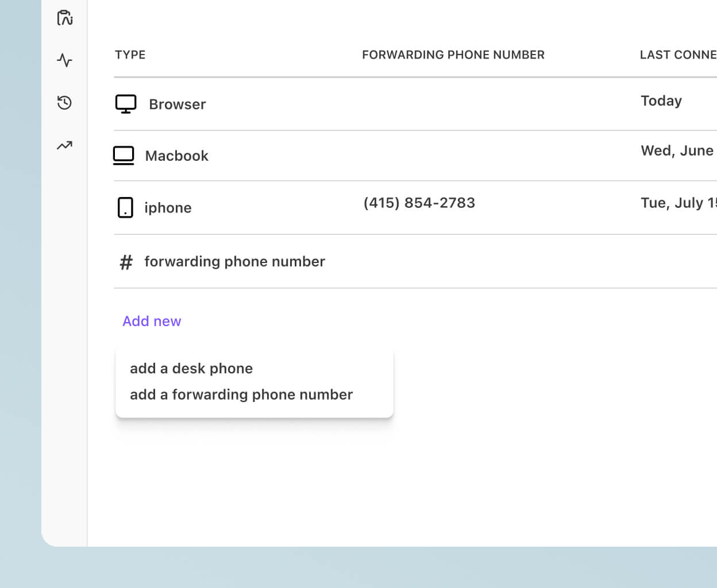Select the activity pulse icon in sidebar

coord(65,60)
